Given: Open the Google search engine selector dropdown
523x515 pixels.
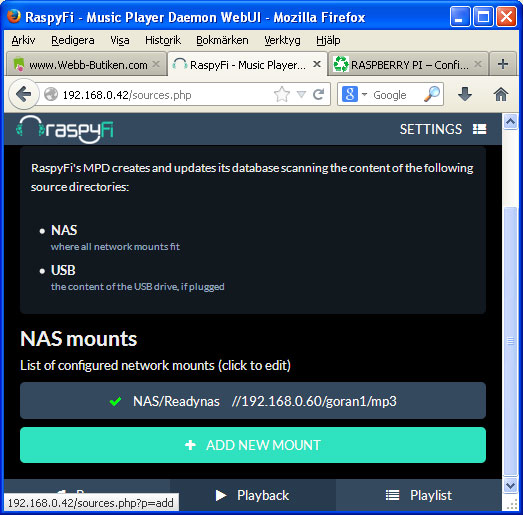Looking at the screenshot, I should pyautogui.click(x=364, y=94).
